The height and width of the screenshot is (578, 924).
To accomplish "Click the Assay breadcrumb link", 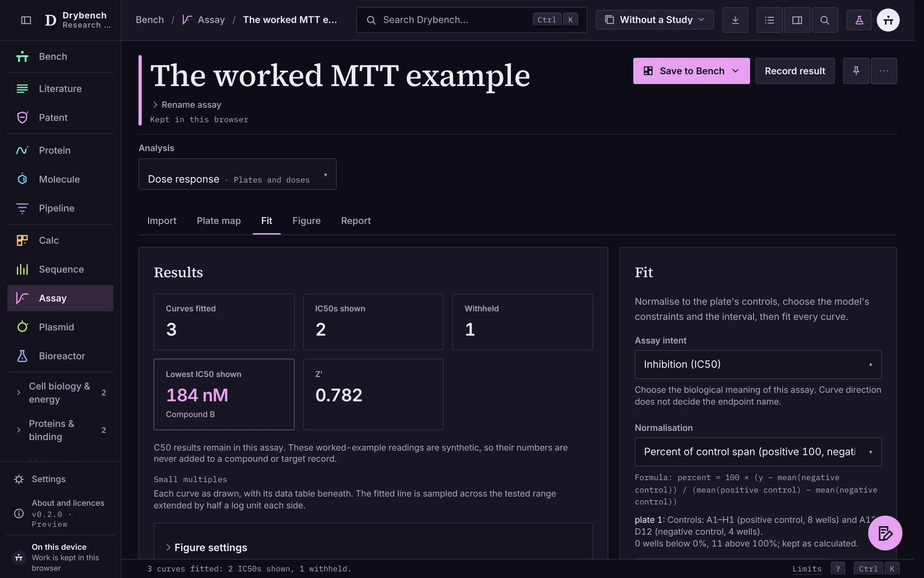I will 203,20.
